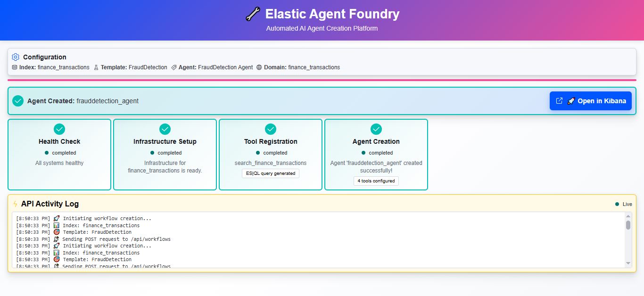Select the Infrastructure Setup card title

coord(165,141)
